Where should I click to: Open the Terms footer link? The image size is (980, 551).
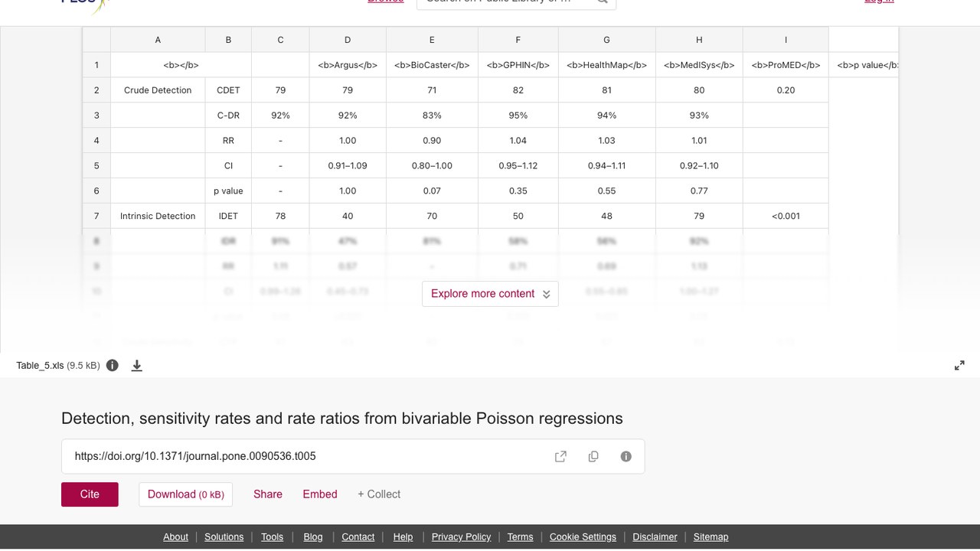point(520,537)
